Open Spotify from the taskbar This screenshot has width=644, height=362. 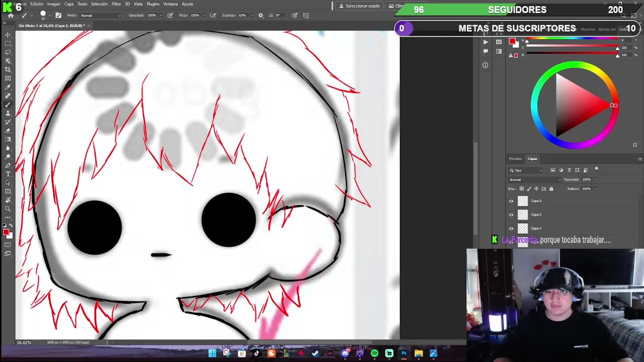click(374, 353)
